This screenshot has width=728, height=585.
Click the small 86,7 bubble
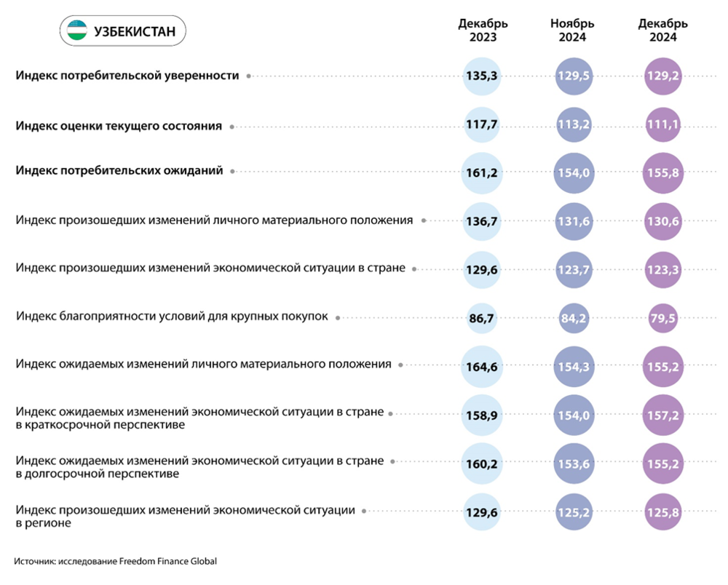pos(482,317)
